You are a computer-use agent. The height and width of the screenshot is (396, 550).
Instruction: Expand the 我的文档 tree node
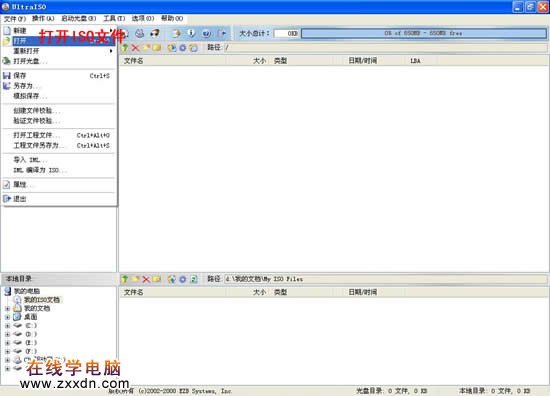(7, 309)
